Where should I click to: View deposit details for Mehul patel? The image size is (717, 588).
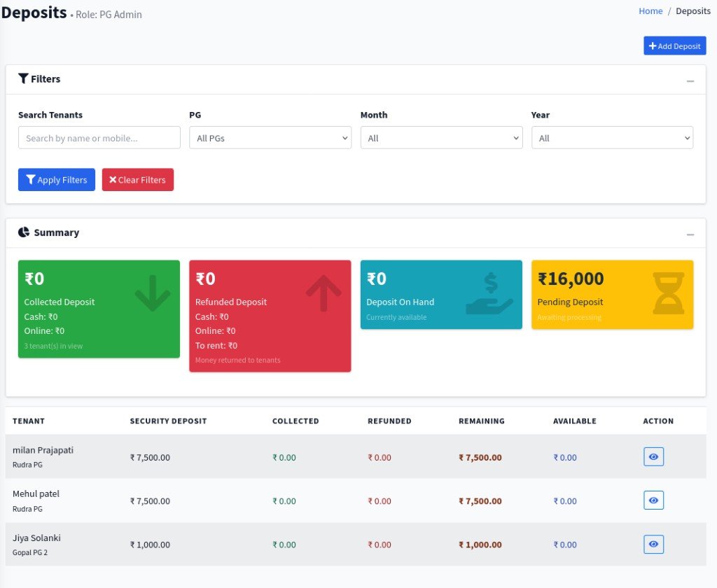coord(653,500)
